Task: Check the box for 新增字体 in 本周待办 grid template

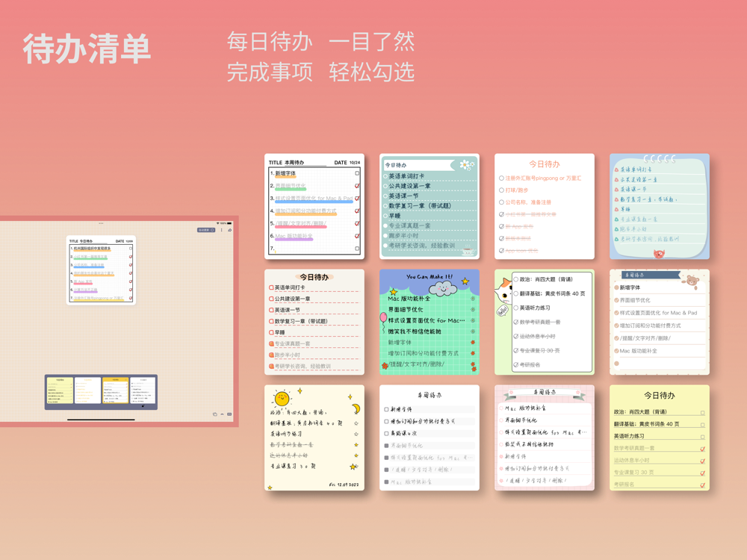Action: click(x=357, y=173)
